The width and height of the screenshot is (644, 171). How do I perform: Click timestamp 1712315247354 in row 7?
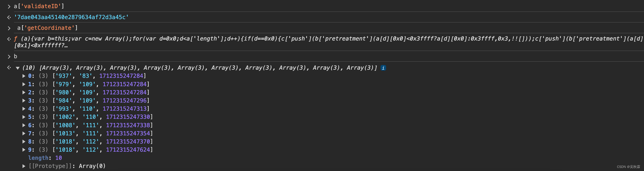128,133
